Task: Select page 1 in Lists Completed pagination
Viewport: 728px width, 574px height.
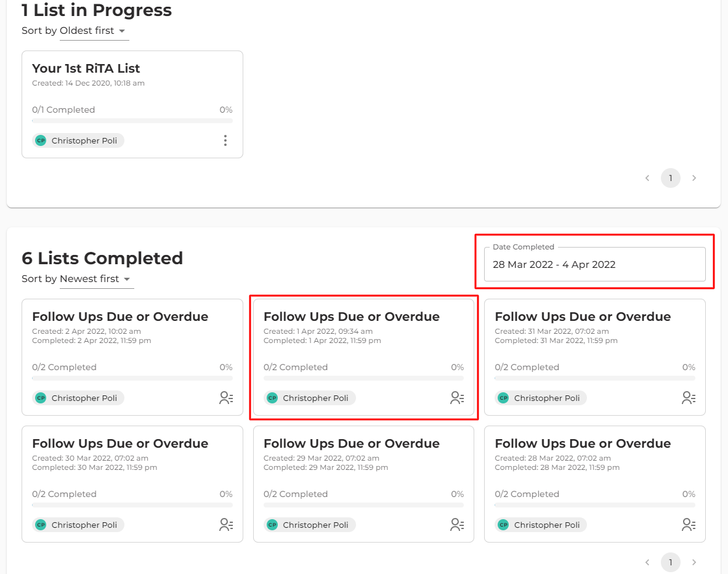Action: [x=671, y=562]
